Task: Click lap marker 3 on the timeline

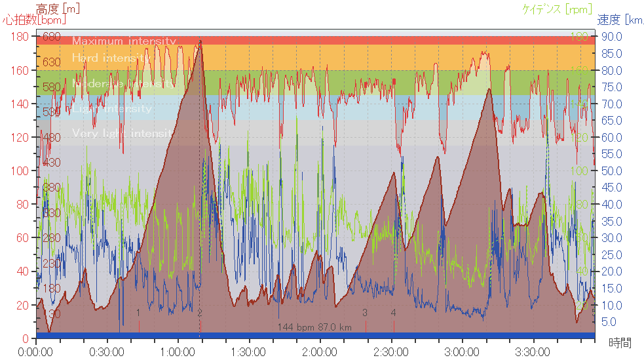Action: coord(365,313)
